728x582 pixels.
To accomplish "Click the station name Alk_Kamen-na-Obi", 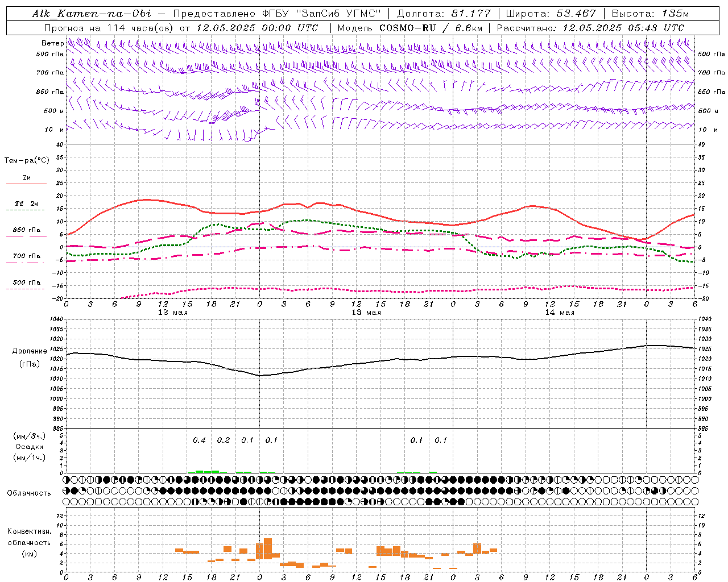I will point(91,14).
